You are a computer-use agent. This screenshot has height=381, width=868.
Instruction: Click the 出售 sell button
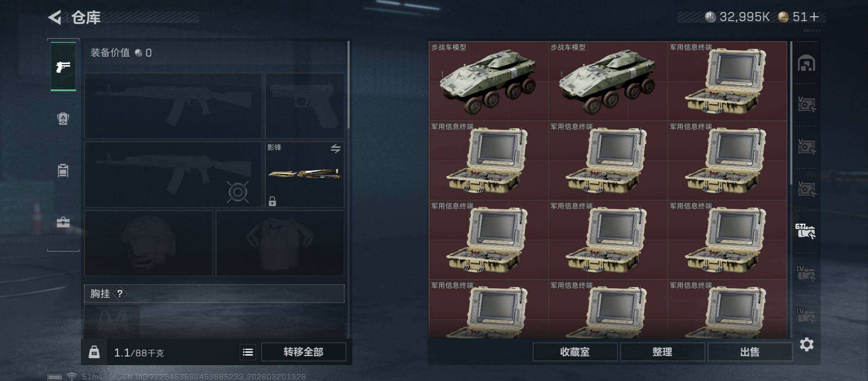(750, 352)
